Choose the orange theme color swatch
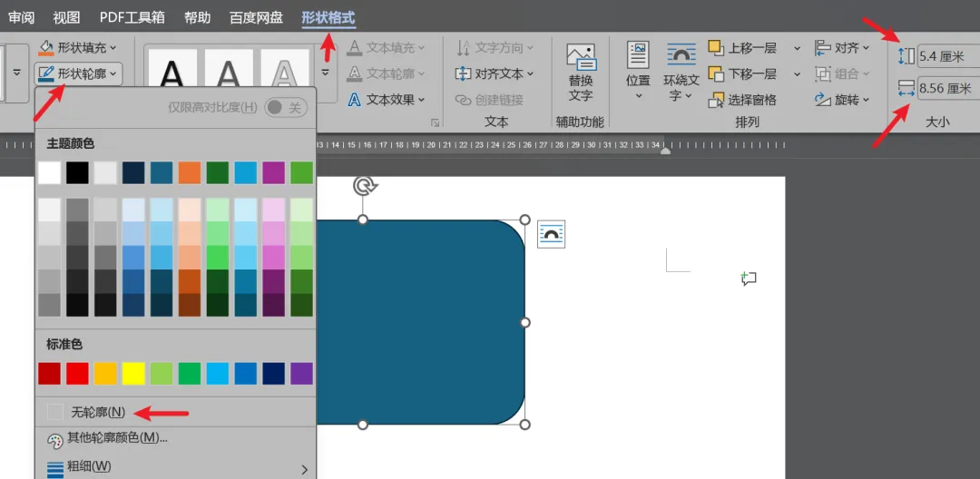This screenshot has height=479, width=980. (190, 172)
